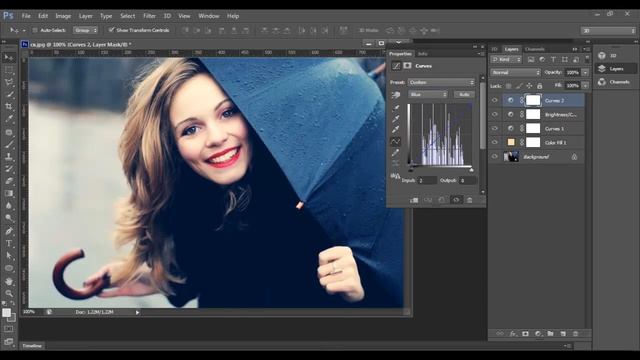
Task: Click the on-image adjustment hand tool in Curves
Action: click(x=396, y=95)
